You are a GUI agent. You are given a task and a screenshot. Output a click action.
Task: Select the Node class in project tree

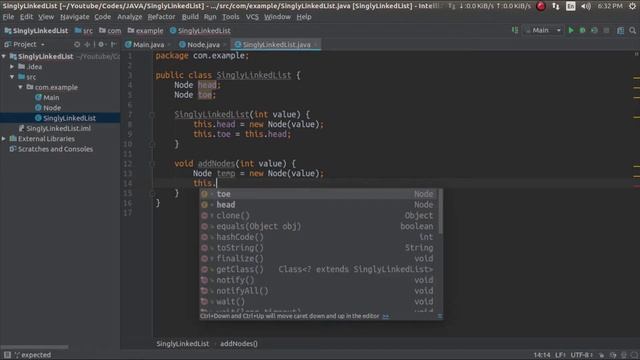coord(52,108)
